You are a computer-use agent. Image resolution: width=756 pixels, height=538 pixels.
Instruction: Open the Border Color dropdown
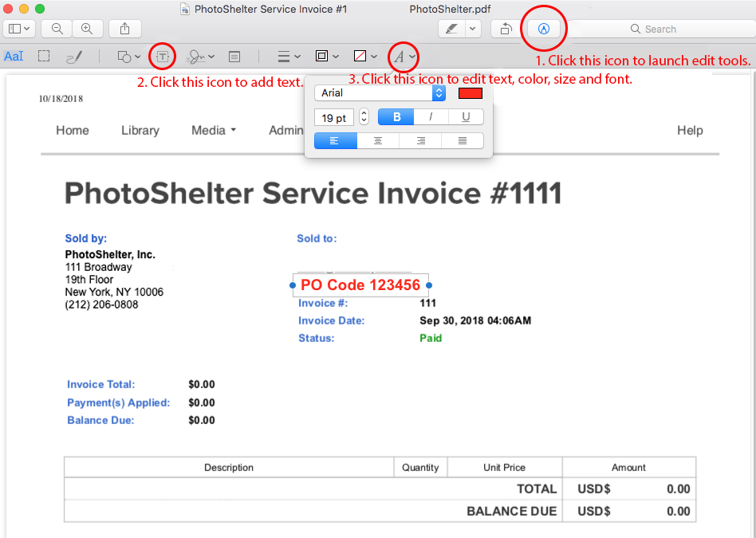point(327,57)
